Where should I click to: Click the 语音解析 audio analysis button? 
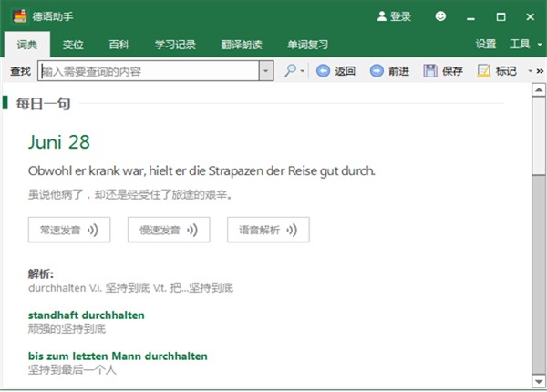(x=268, y=230)
